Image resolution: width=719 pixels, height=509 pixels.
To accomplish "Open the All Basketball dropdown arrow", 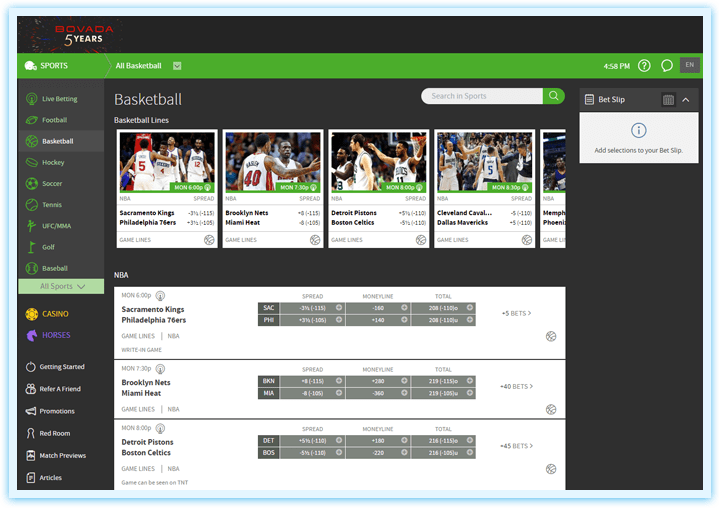I will tap(177, 66).
